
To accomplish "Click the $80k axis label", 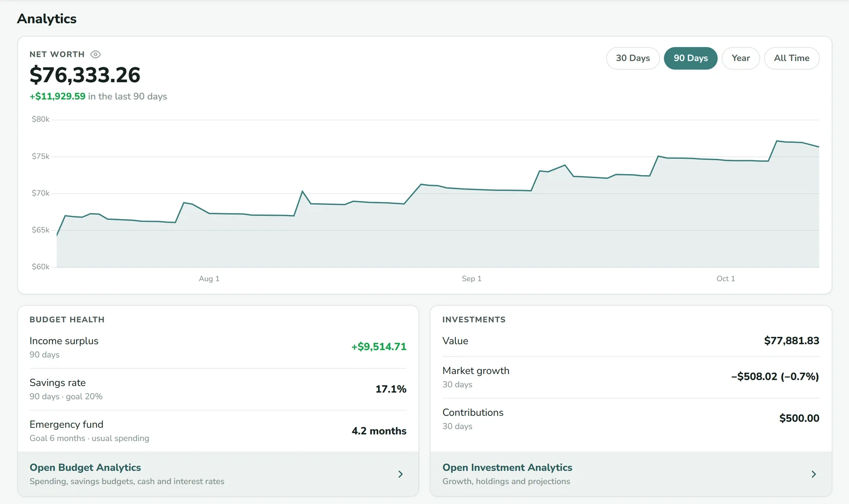I will tap(40, 119).
